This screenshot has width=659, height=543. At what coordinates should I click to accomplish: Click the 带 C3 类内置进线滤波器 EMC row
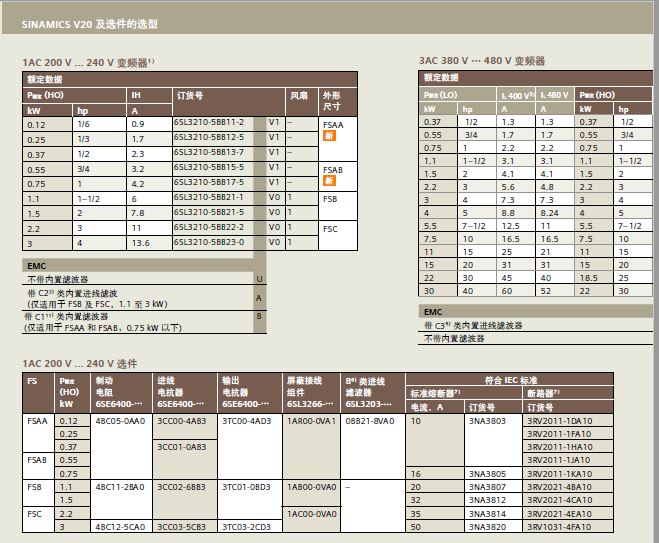(535, 325)
